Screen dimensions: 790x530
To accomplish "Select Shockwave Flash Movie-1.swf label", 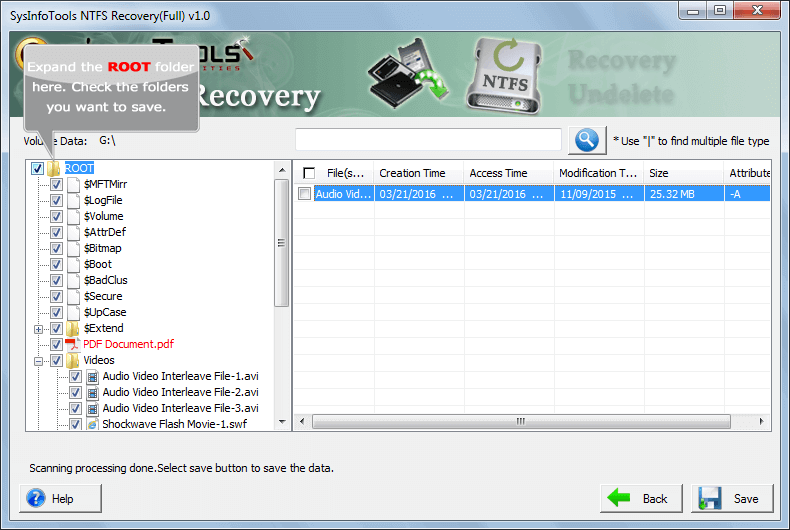I will click(175, 424).
